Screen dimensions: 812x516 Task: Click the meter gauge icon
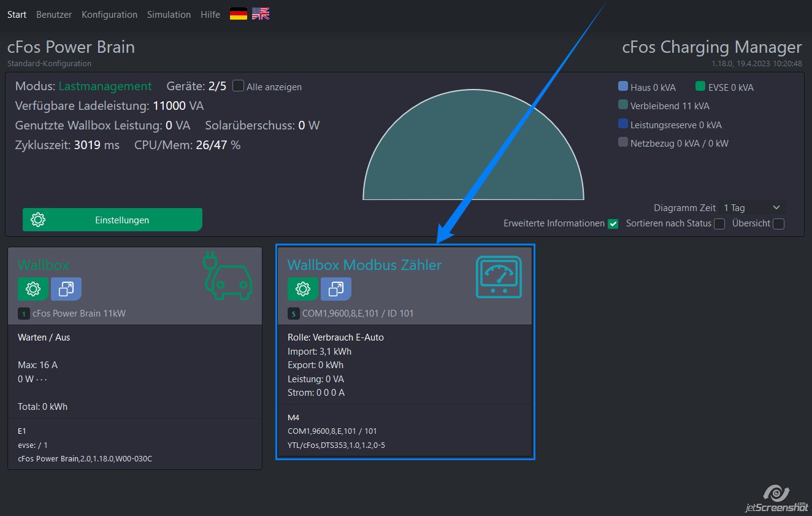tap(499, 277)
